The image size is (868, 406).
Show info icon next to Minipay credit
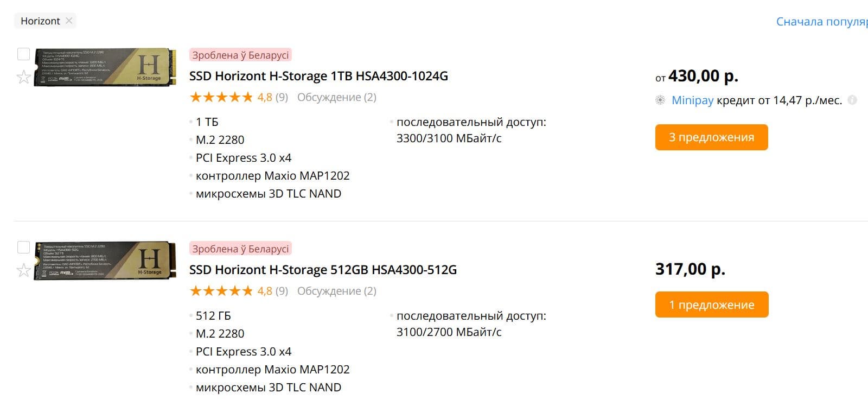pyautogui.click(x=852, y=100)
